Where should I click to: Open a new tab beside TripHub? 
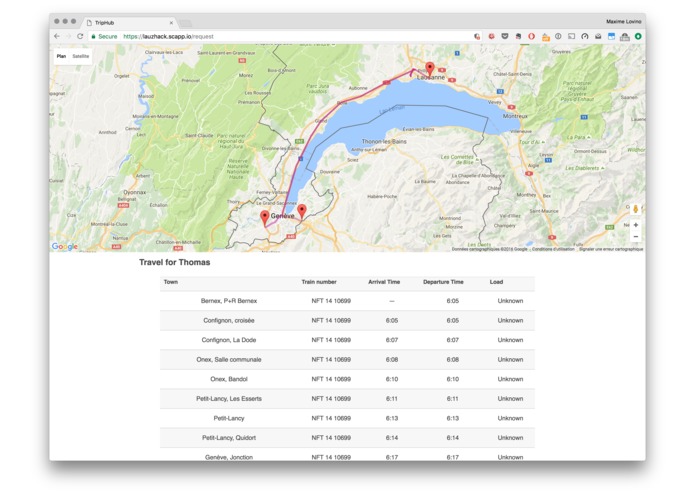point(185,23)
